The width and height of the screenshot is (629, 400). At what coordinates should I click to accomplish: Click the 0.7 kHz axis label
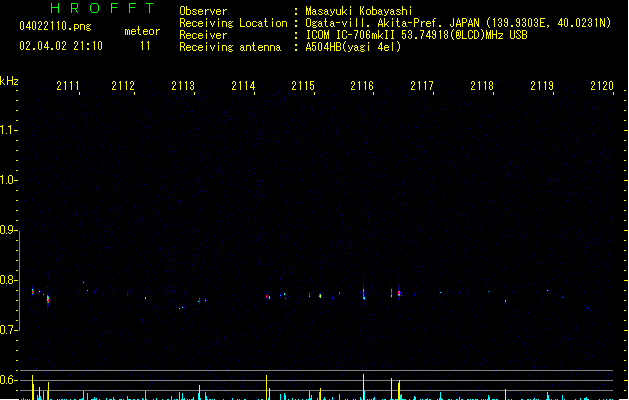(x=8, y=330)
